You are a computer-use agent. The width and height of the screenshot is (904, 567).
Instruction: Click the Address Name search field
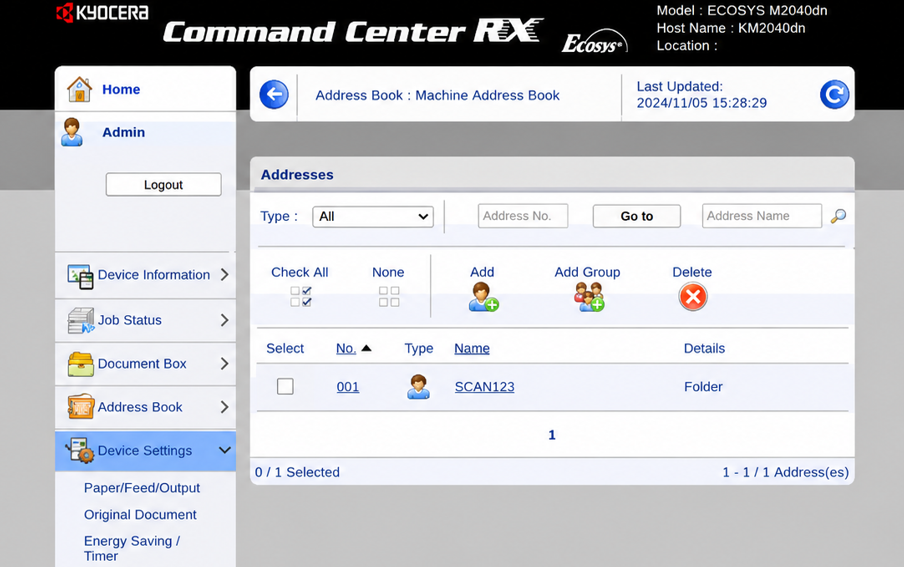click(x=762, y=216)
